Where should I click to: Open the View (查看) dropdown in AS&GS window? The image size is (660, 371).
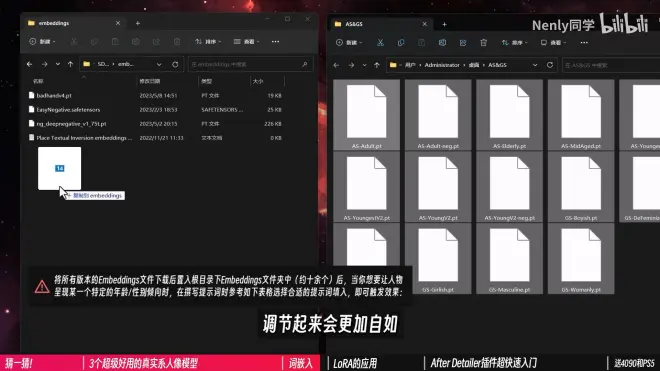[554, 43]
